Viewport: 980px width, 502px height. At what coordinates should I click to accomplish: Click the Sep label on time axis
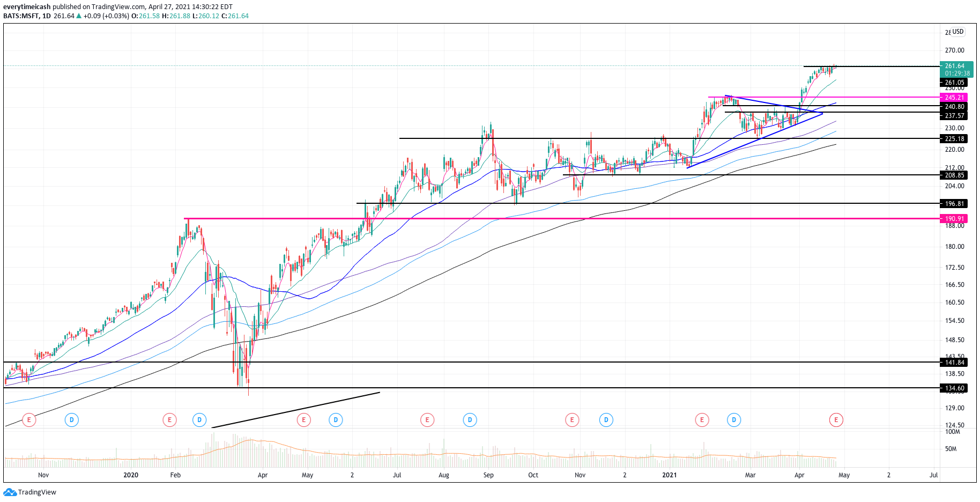pos(488,475)
